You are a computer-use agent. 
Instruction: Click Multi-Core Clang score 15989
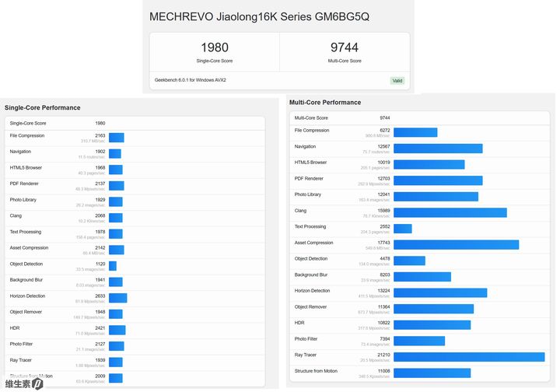383,211
